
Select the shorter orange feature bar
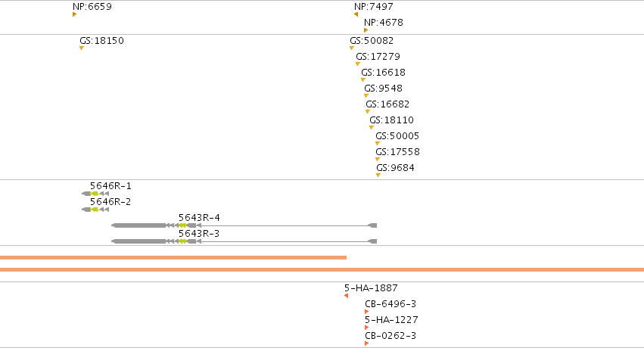click(x=173, y=258)
